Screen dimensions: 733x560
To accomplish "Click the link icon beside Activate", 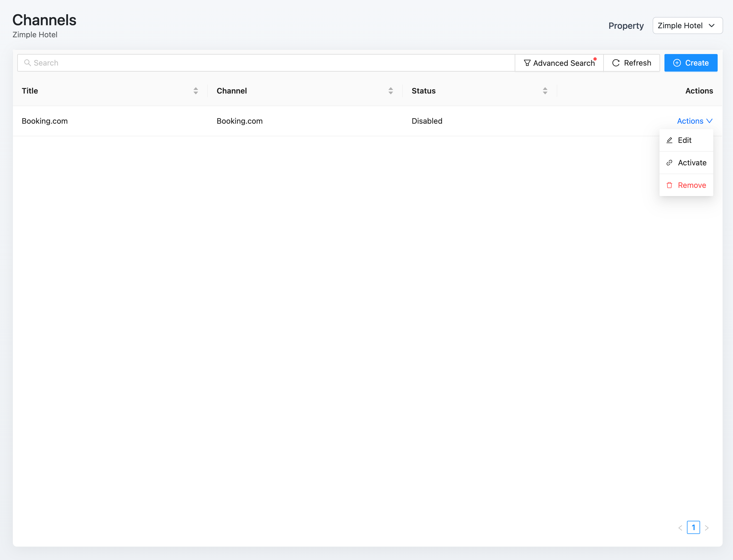I will coord(669,163).
